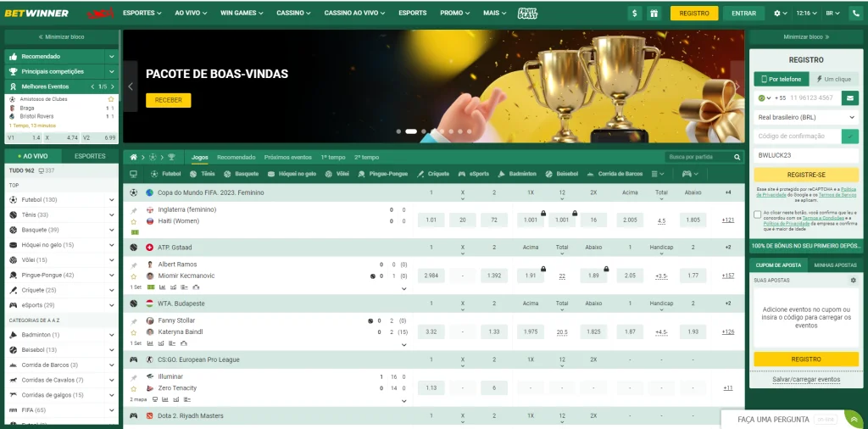Click the ENTRAR login button
This screenshot has width=868, height=429.
pyautogui.click(x=743, y=14)
